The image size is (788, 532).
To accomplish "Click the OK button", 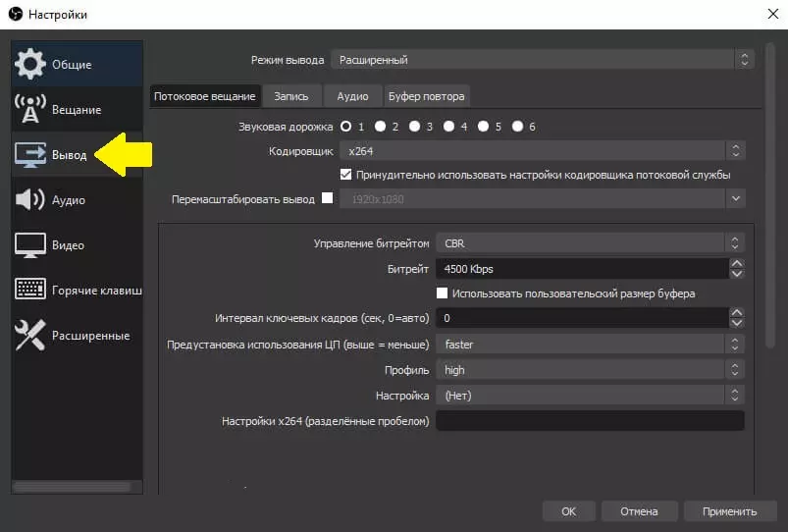I will tap(569, 511).
